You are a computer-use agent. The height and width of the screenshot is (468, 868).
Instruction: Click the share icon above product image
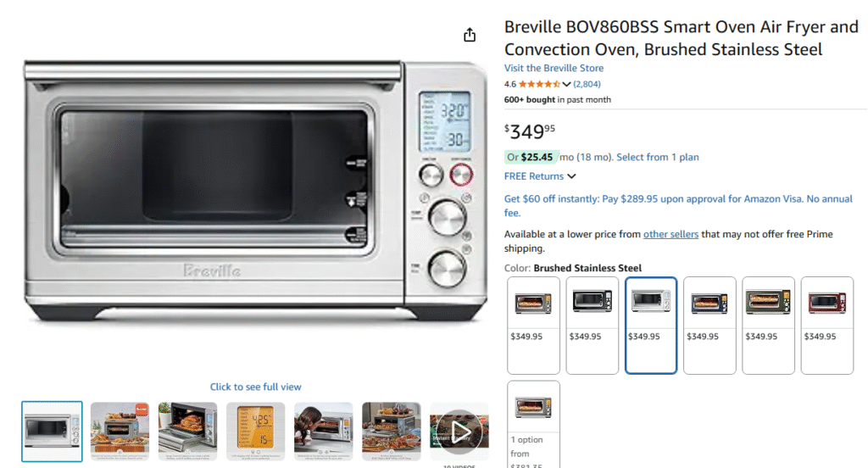click(470, 35)
